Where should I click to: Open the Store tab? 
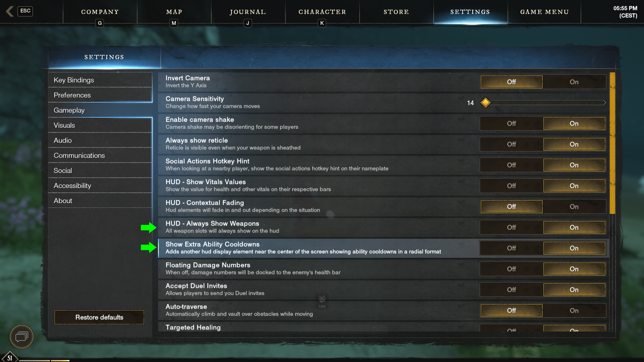point(396,12)
